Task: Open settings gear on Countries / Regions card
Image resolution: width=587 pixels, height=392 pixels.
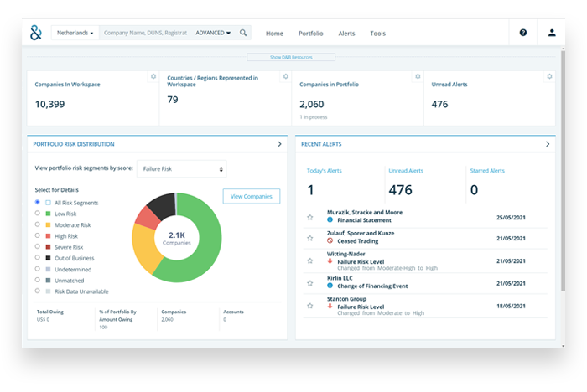Action: coord(286,76)
